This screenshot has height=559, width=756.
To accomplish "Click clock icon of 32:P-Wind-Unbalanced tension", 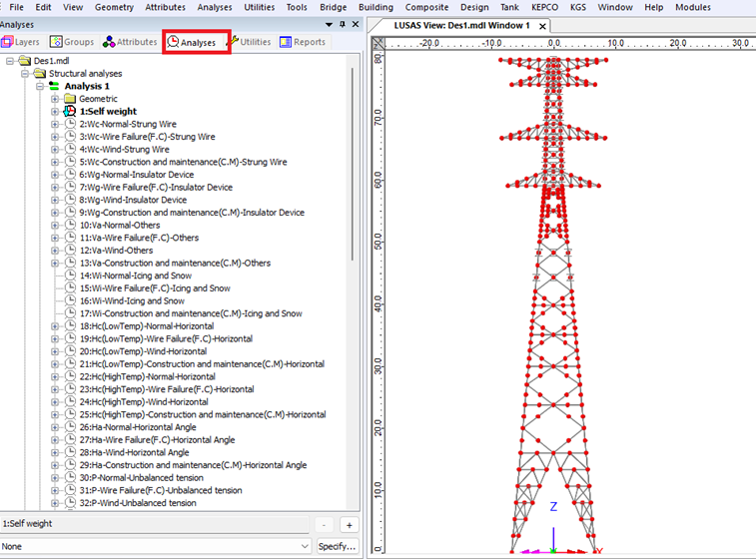I will click(70, 503).
